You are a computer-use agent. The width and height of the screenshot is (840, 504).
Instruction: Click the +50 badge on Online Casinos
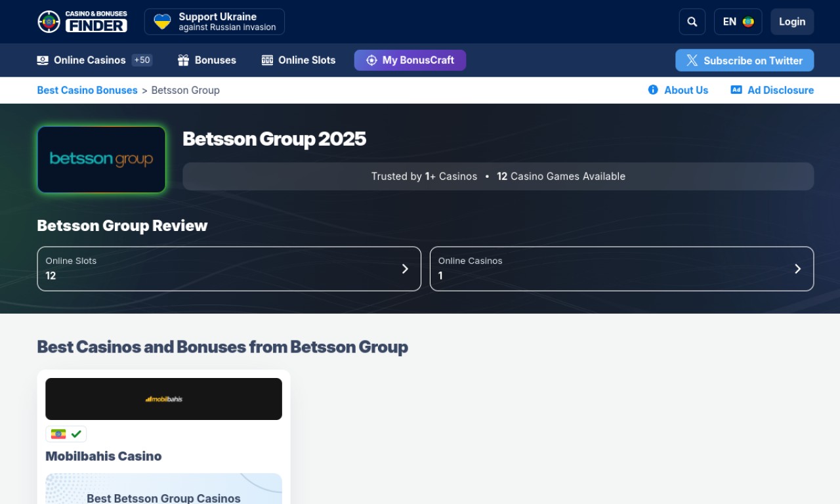click(142, 60)
